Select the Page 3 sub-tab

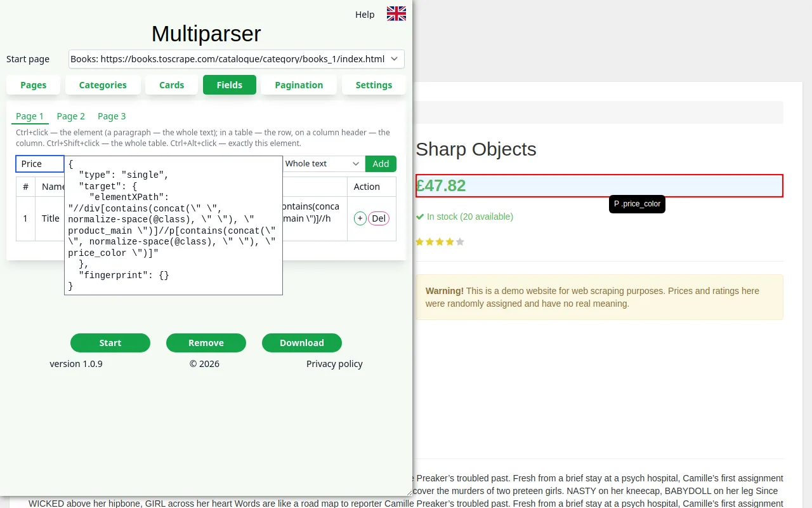point(112,116)
